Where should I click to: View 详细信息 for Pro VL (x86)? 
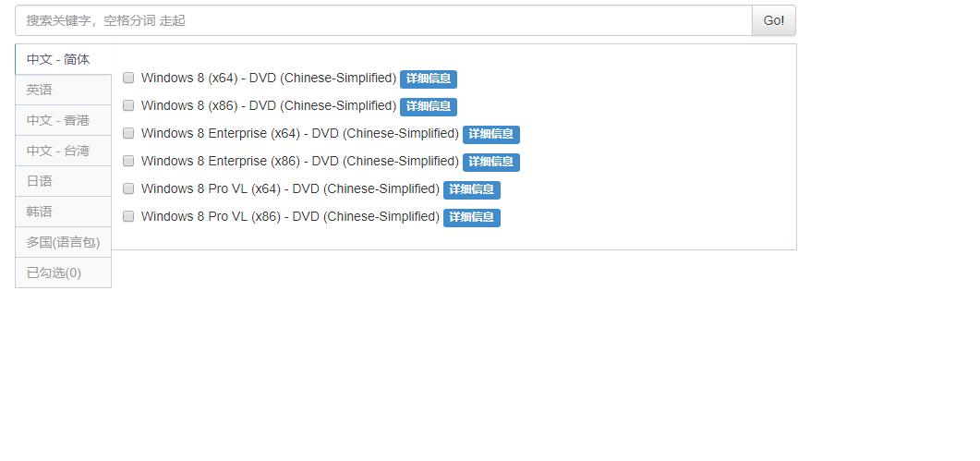[x=471, y=217]
